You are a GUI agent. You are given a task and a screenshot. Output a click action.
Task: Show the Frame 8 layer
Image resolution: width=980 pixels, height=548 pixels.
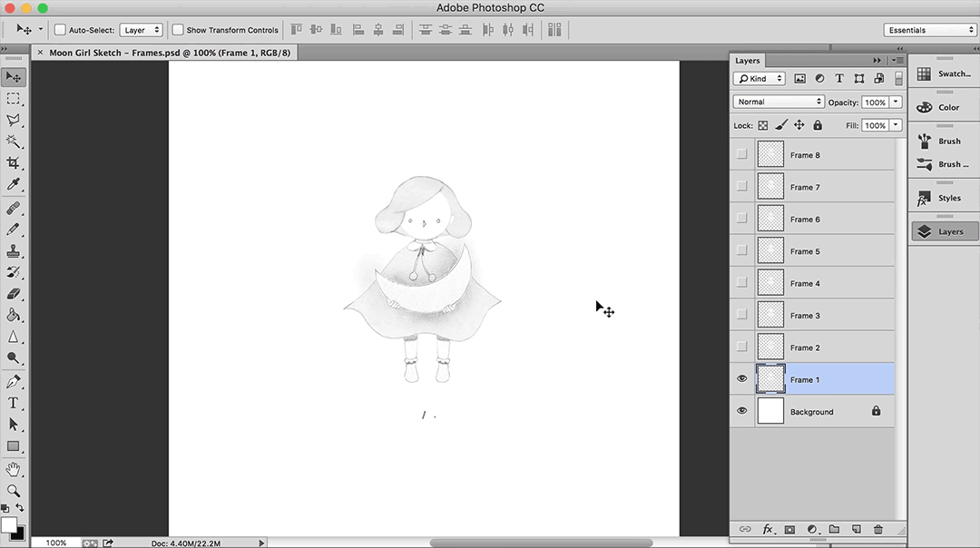(742, 154)
